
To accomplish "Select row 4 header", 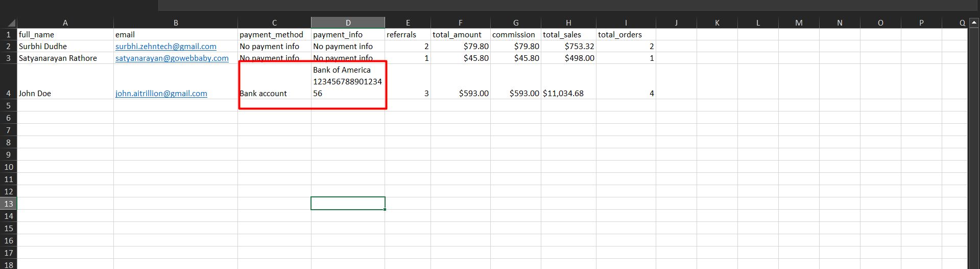I will [x=8, y=94].
